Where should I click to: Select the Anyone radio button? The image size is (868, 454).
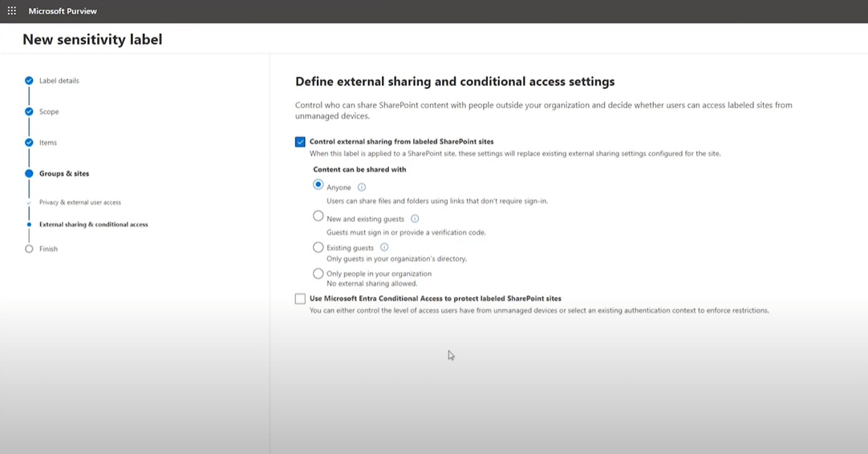[x=318, y=184]
